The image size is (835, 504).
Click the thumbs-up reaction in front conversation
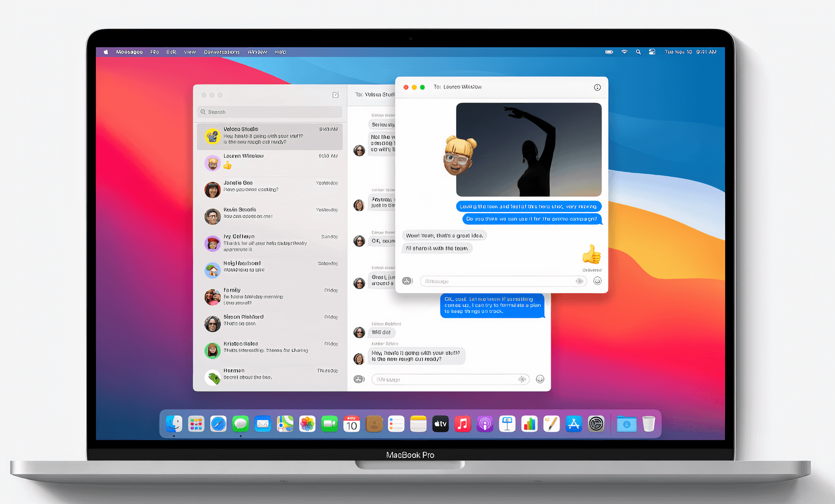pos(591,254)
